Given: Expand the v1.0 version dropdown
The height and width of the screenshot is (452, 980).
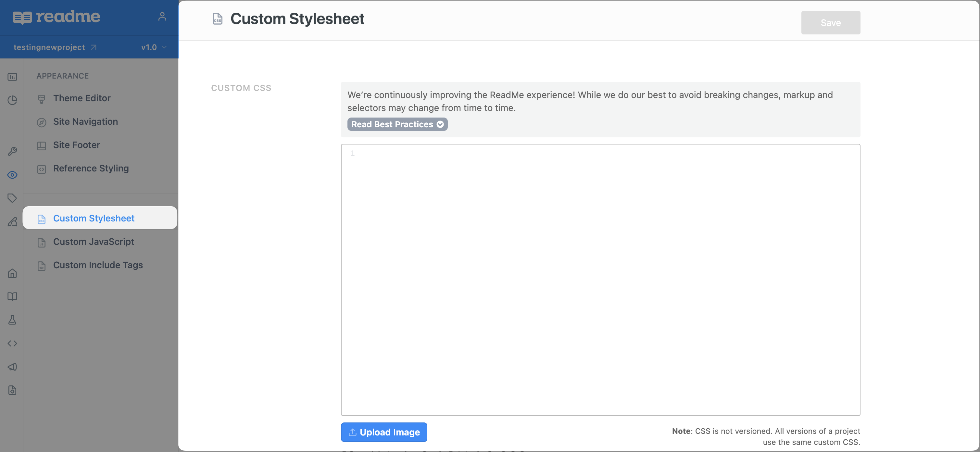Looking at the screenshot, I should coord(154,47).
